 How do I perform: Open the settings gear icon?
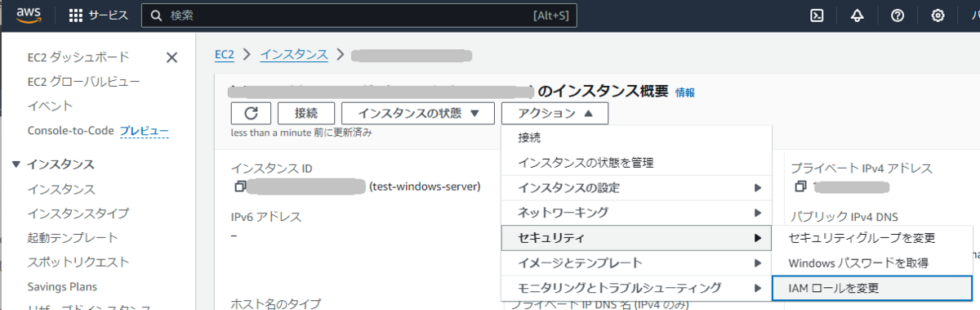(x=938, y=16)
